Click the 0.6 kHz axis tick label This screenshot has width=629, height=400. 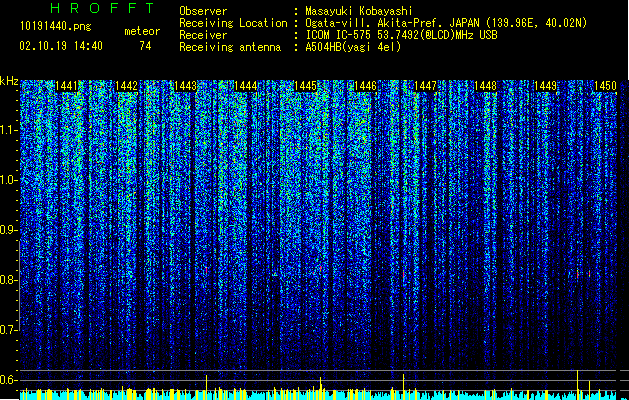(x=9, y=380)
